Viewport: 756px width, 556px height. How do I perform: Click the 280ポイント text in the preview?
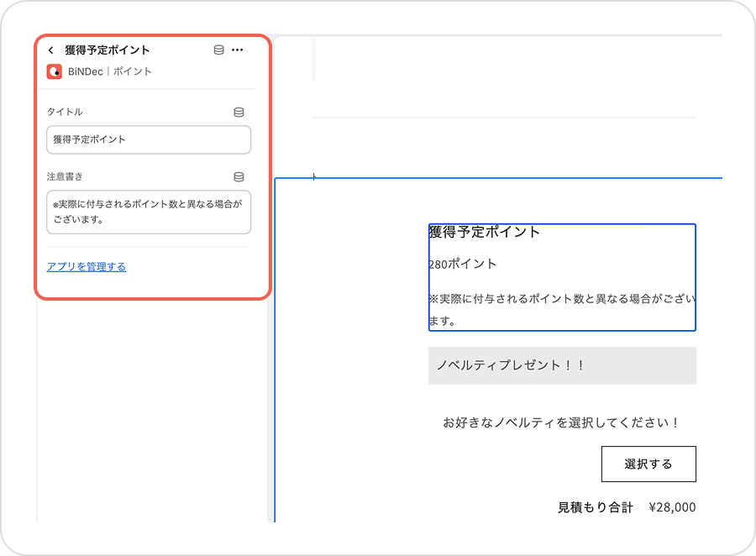point(463,264)
